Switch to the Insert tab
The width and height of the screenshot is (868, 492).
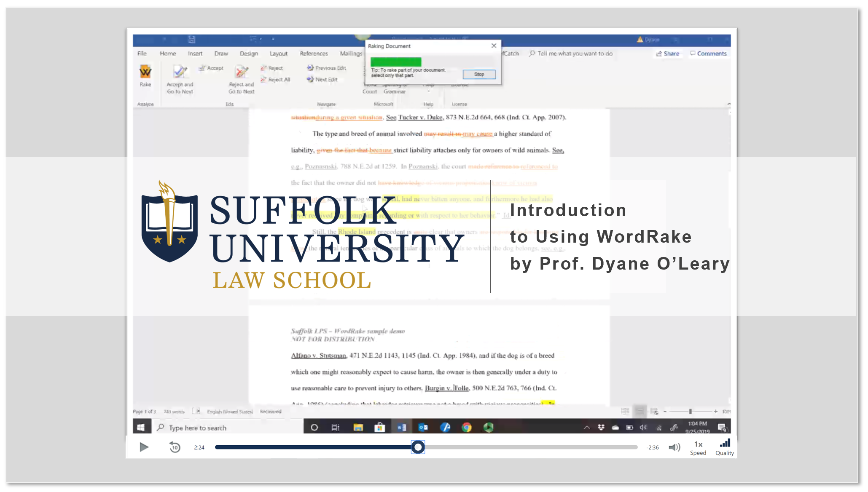pyautogui.click(x=195, y=53)
